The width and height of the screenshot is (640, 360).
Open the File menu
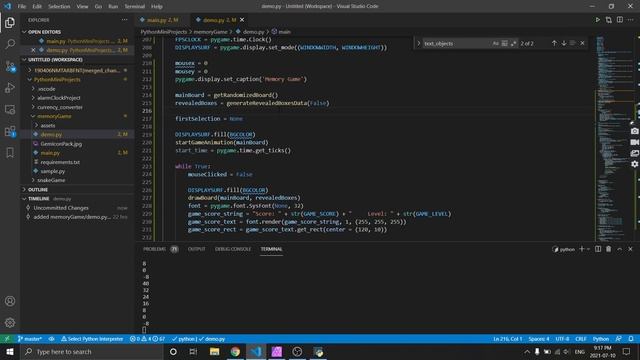22,6
